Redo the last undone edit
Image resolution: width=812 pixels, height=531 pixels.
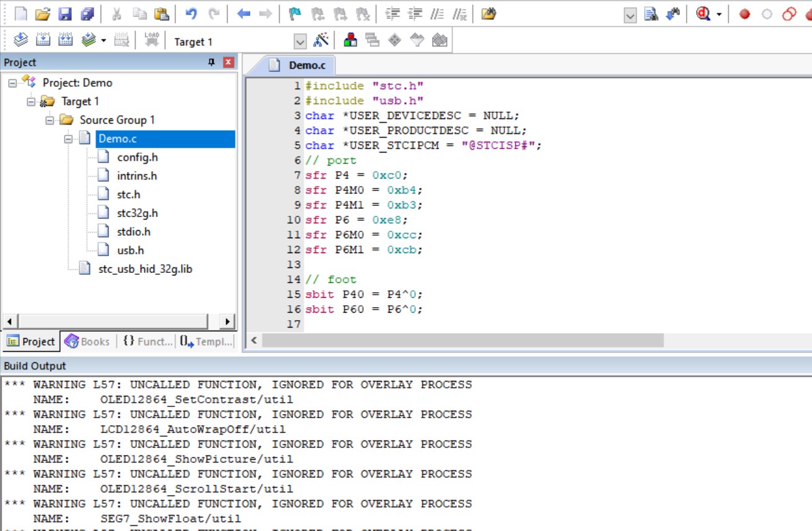(214, 14)
